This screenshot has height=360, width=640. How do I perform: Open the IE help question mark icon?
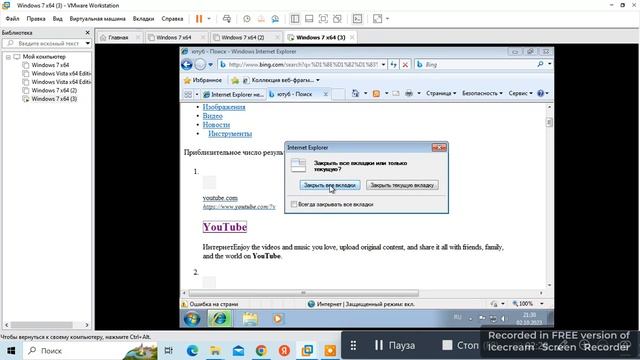(541, 93)
